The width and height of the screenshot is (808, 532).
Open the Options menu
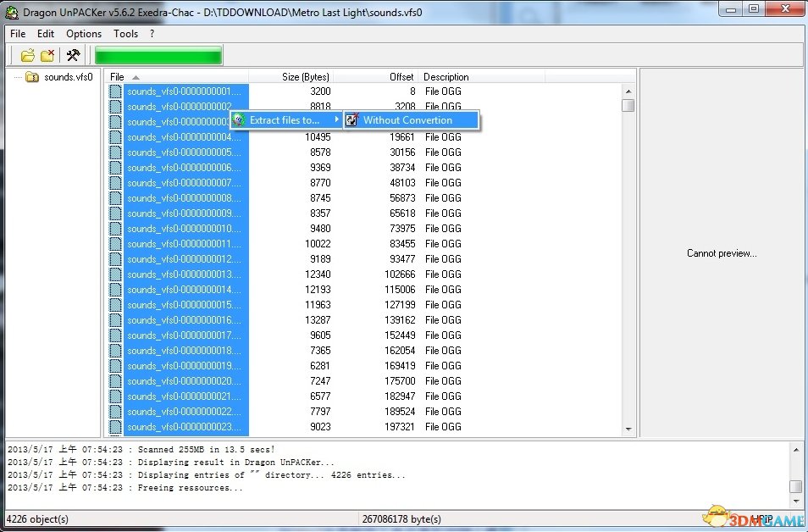click(x=84, y=34)
